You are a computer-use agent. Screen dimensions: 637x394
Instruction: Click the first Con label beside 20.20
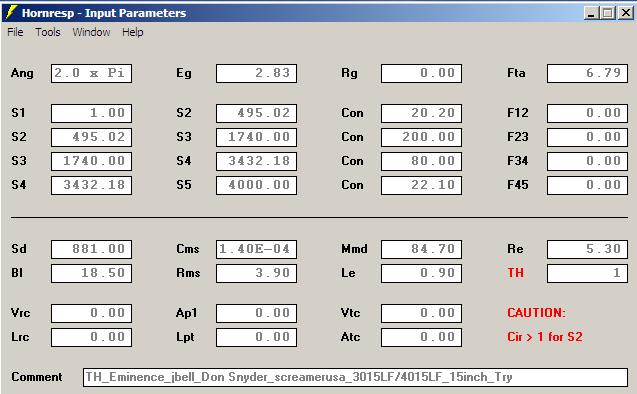[352, 113]
